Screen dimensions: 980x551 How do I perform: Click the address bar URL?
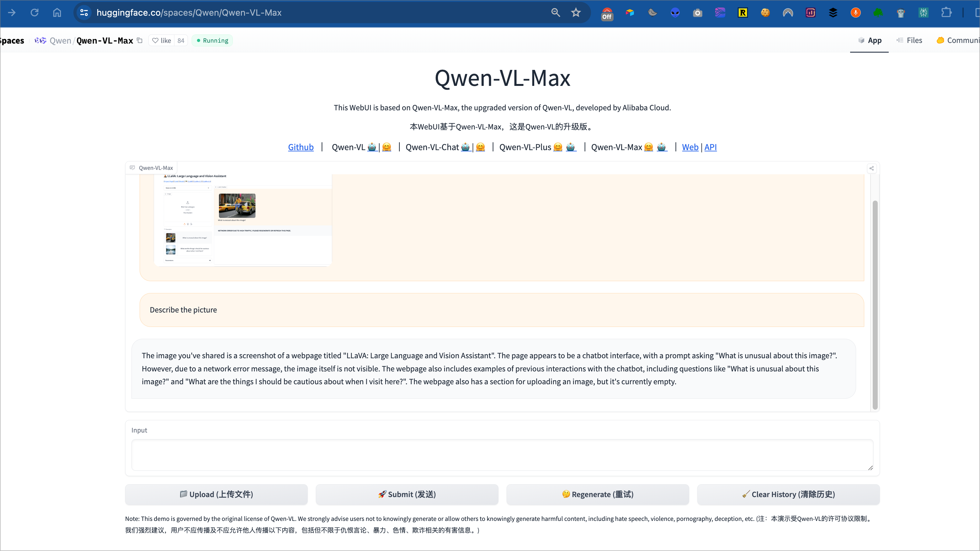[x=189, y=13]
